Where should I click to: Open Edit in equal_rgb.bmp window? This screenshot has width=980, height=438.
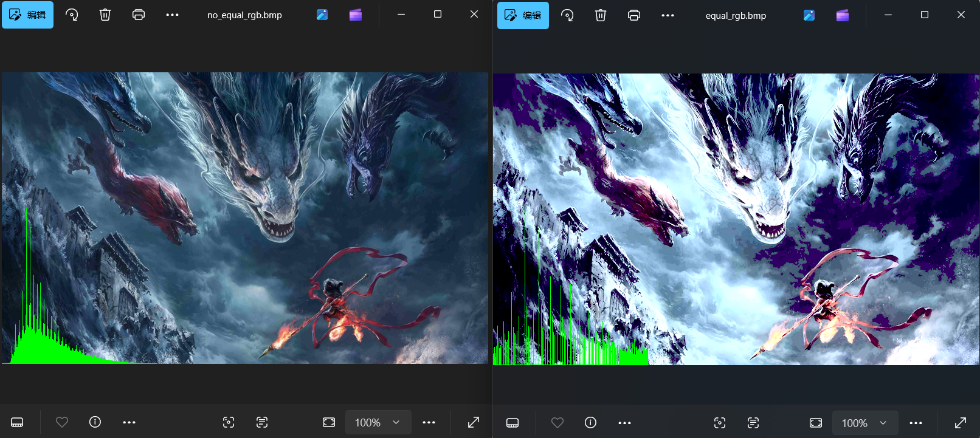point(523,15)
